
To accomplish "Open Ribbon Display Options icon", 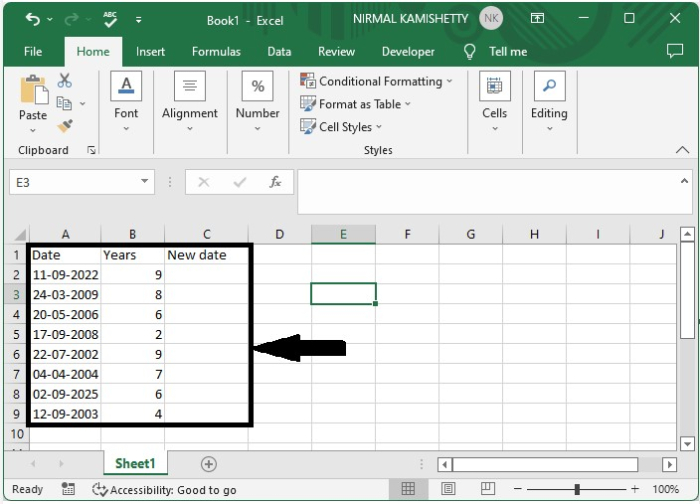I will coord(537,18).
